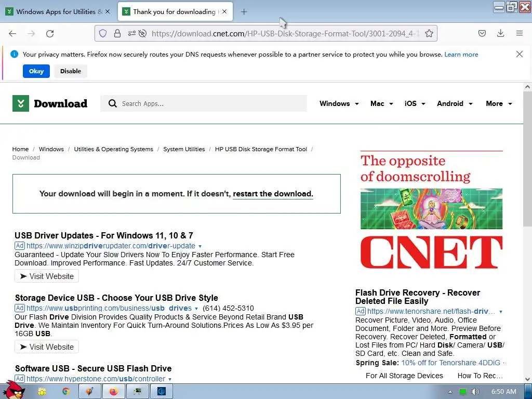Open the tracking protection shield icon
The height and width of the screenshot is (399, 532).
click(x=103, y=33)
